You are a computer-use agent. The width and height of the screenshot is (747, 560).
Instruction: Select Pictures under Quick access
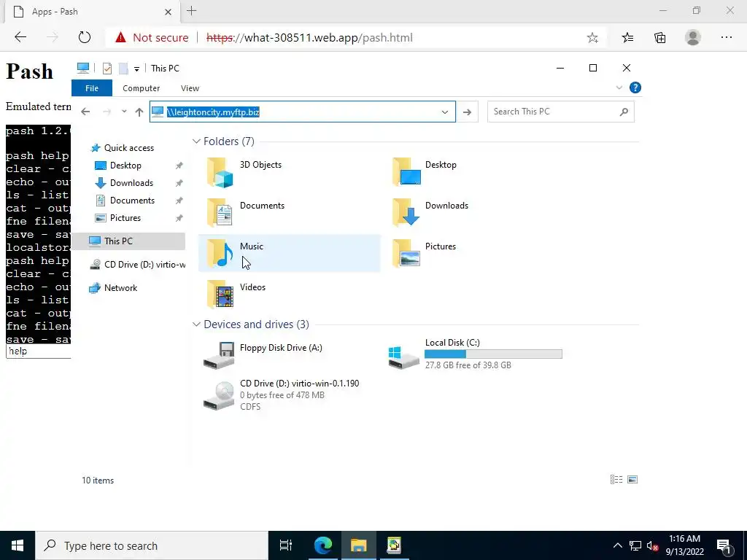[x=125, y=217]
